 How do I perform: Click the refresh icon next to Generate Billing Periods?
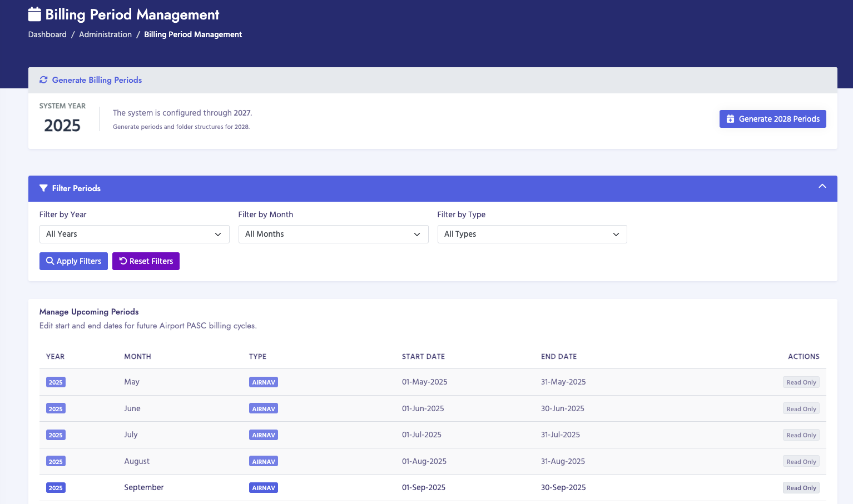click(43, 79)
